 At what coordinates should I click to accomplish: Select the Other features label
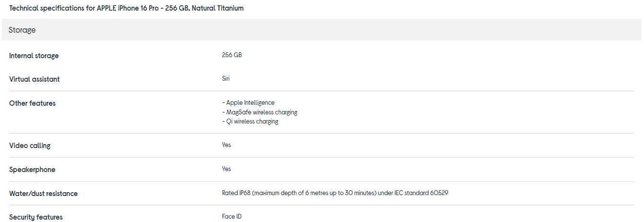[33, 103]
